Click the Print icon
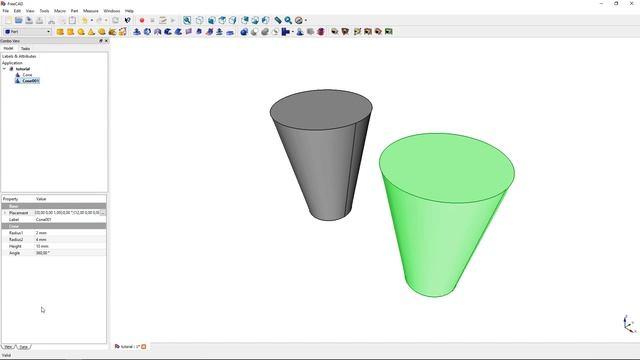 coord(40,20)
